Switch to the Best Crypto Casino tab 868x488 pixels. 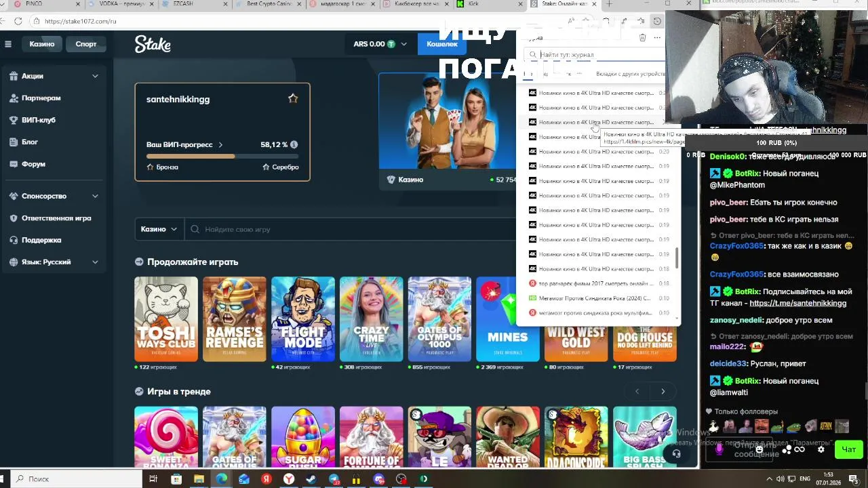269,4
